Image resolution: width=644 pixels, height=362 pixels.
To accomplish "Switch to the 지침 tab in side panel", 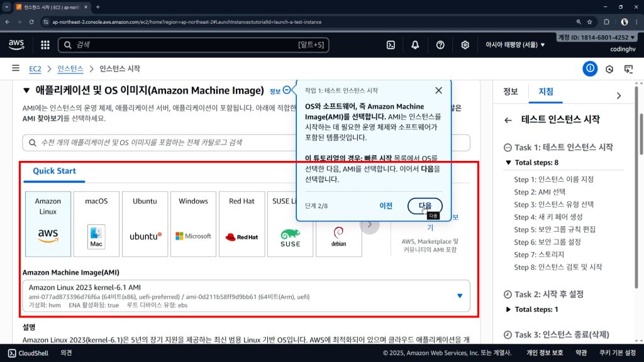I will pyautogui.click(x=546, y=92).
